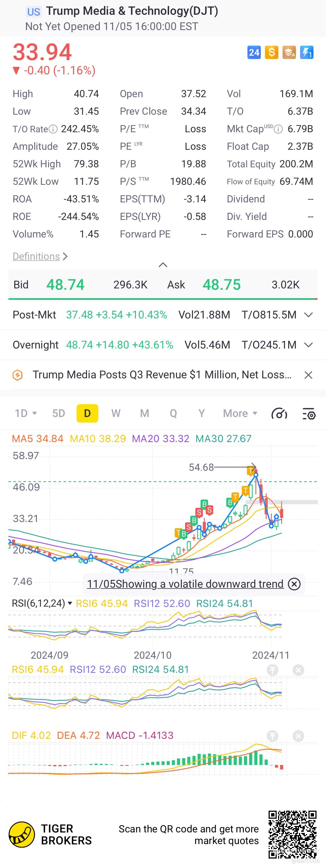
Task: Tap the Bid price 48.74
Action: 65,285
